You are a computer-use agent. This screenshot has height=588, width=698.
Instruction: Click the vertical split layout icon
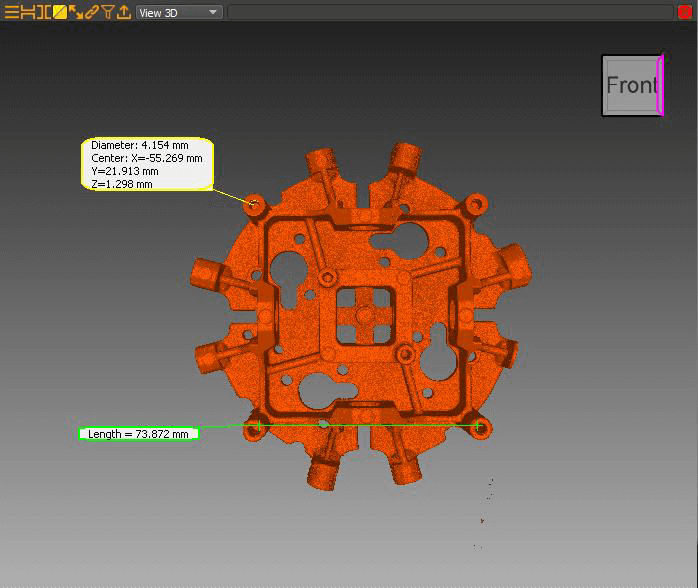tap(44, 12)
